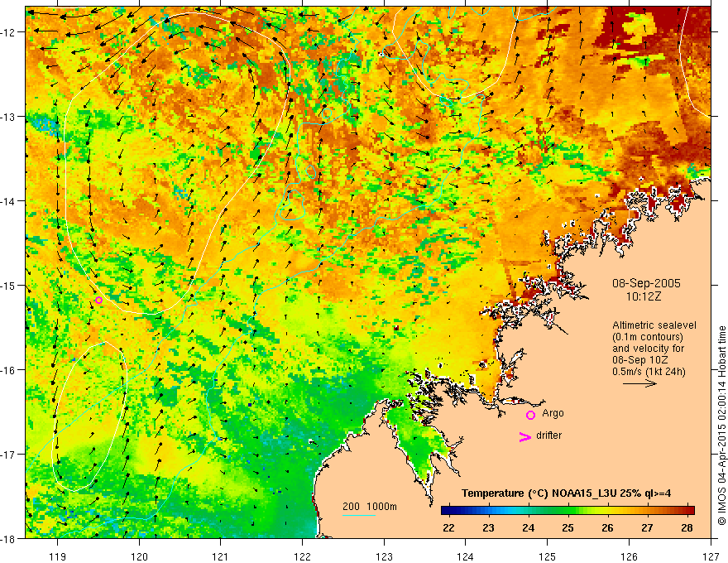Viewport: 728px width, 563px height.
Task: Click the latitude axis label -14
Action: (x=8, y=201)
